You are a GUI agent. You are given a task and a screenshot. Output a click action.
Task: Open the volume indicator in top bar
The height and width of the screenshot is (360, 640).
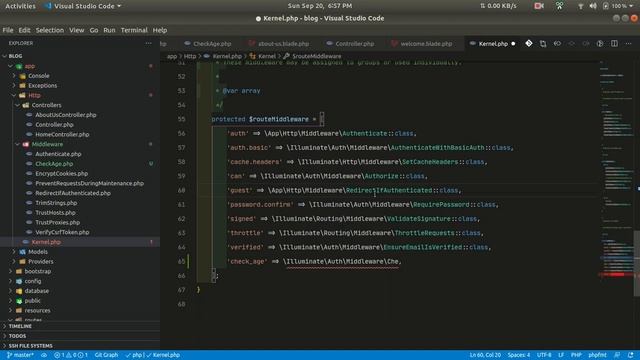593,6
